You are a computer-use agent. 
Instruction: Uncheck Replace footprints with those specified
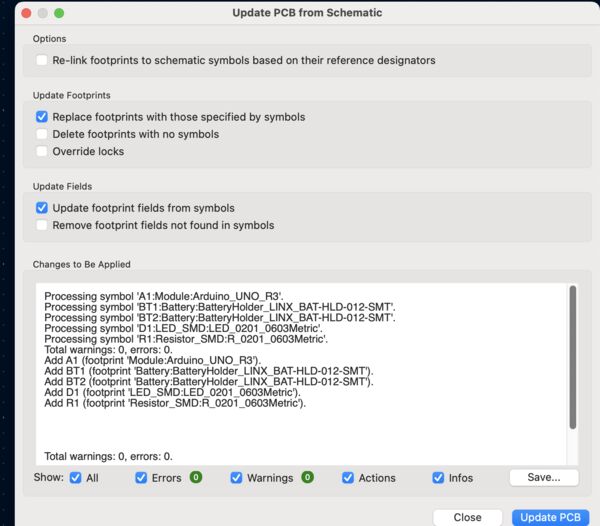pyautogui.click(x=42, y=117)
